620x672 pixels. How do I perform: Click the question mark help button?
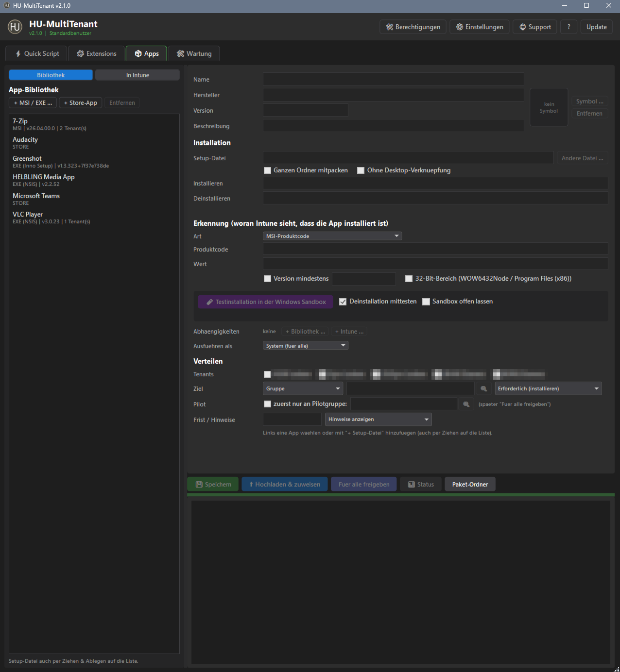pos(569,27)
